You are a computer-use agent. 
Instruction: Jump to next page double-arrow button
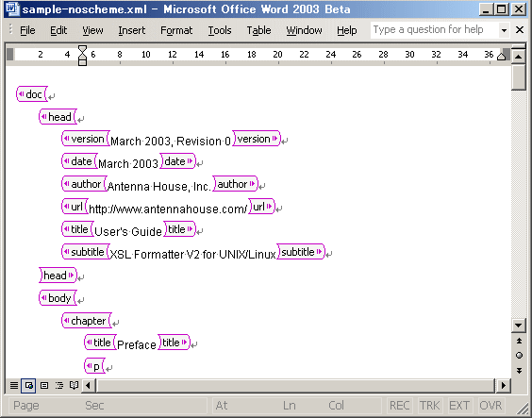click(519, 370)
